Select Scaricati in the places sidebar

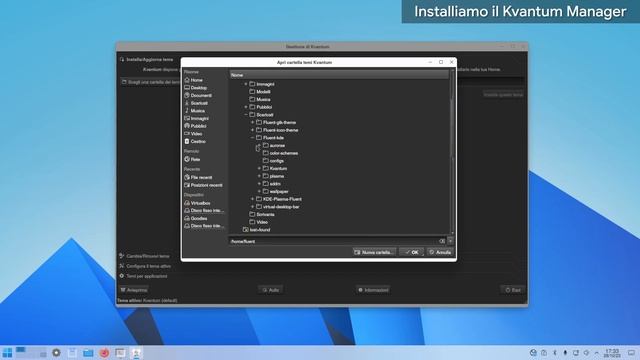tap(196, 103)
